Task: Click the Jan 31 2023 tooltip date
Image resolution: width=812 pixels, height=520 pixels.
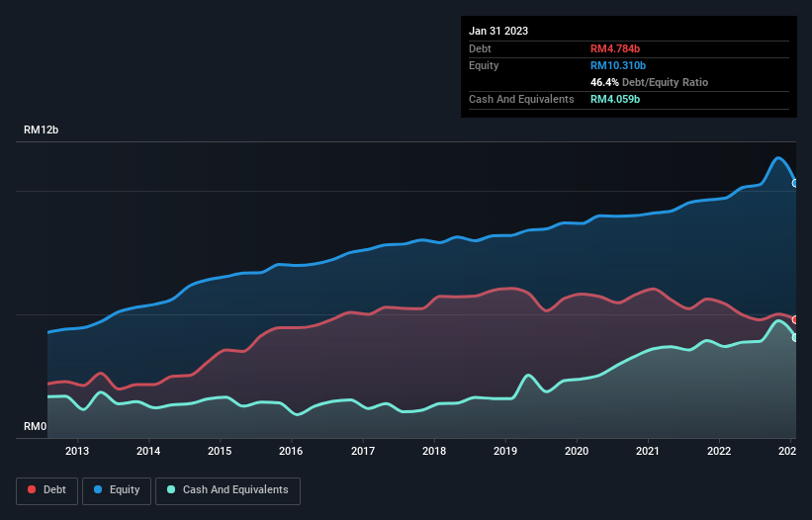Action: (x=498, y=31)
